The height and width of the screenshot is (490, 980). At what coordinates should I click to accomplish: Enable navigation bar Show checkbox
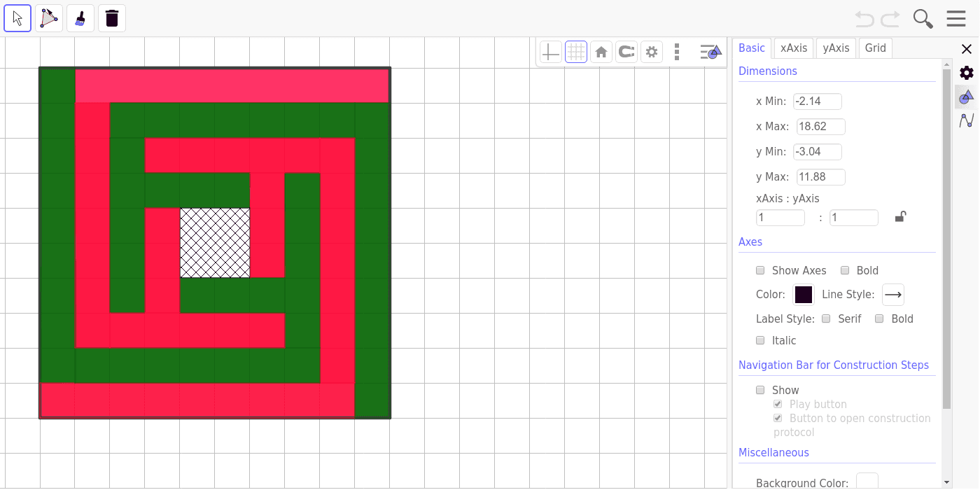click(760, 390)
